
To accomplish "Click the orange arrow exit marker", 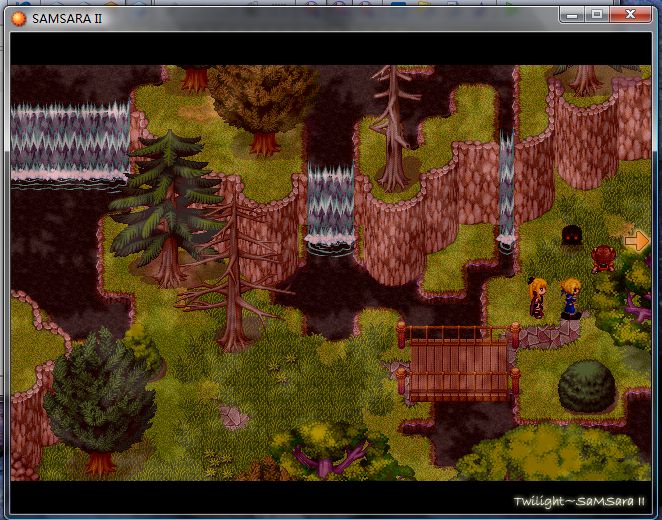I will tap(636, 241).
